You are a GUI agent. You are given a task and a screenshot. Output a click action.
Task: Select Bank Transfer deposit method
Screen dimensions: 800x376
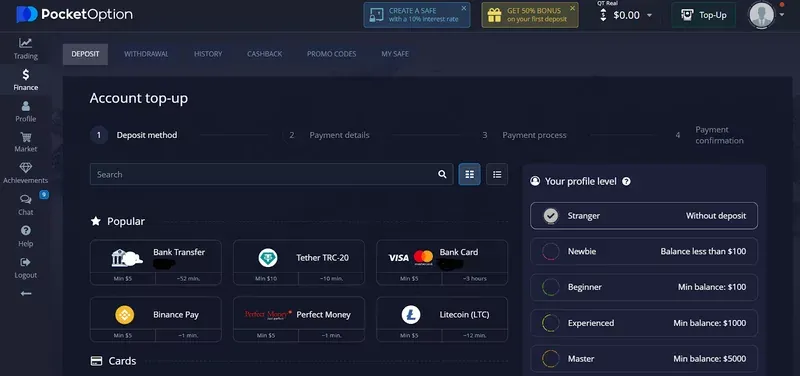pos(156,262)
